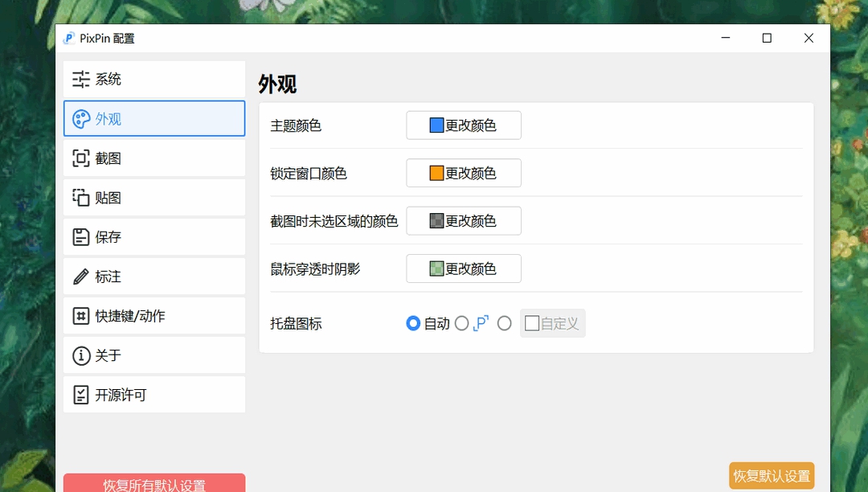Open the 保存 settings tab
868x492 pixels.
coord(154,237)
